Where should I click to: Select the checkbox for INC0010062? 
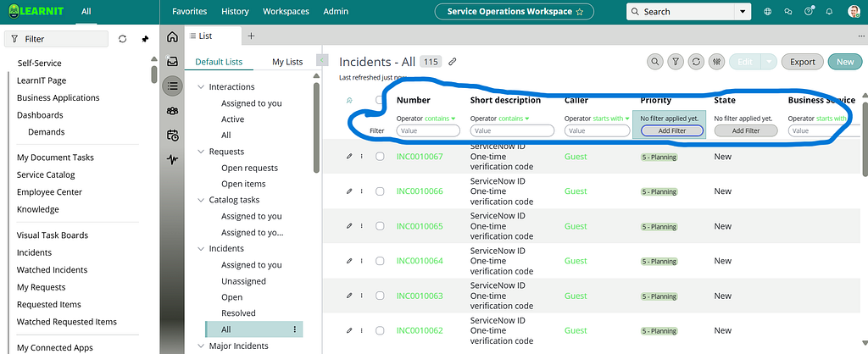tap(380, 331)
